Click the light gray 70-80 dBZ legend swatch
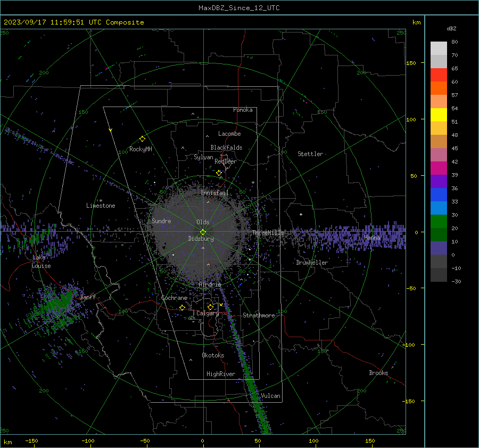The height and width of the screenshot is (448, 479). pyautogui.click(x=439, y=48)
